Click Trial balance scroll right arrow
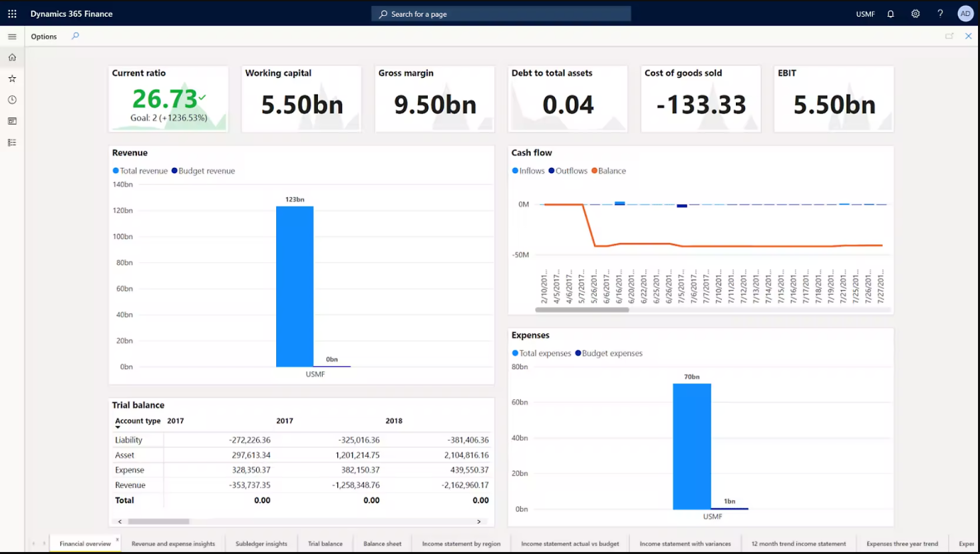Viewport: 980px width, 554px height. (x=479, y=521)
